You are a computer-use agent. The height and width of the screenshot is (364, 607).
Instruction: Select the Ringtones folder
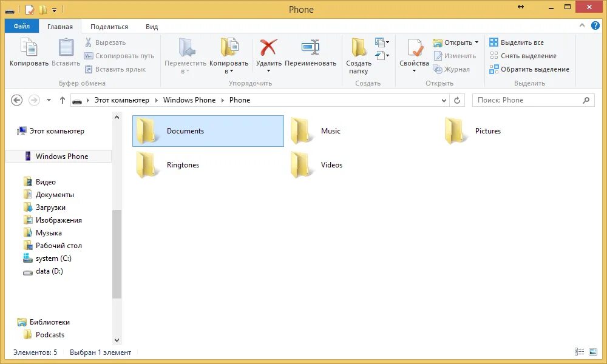point(168,165)
